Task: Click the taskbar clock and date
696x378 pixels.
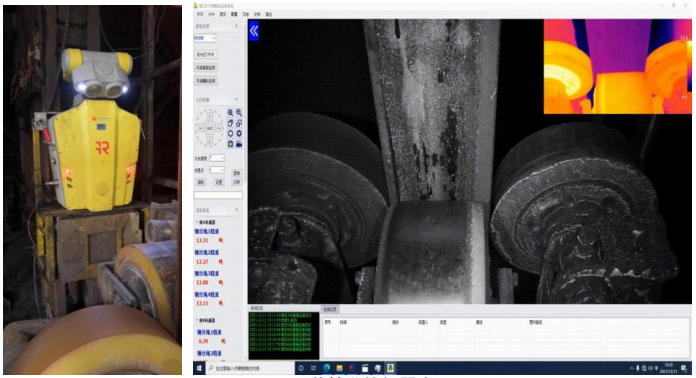Action: coord(668,368)
